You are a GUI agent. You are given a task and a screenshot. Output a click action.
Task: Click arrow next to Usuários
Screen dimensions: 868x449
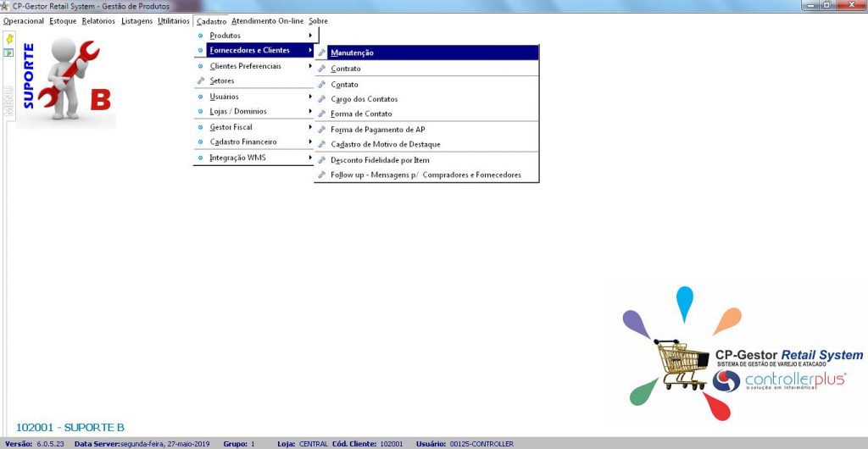(x=310, y=97)
